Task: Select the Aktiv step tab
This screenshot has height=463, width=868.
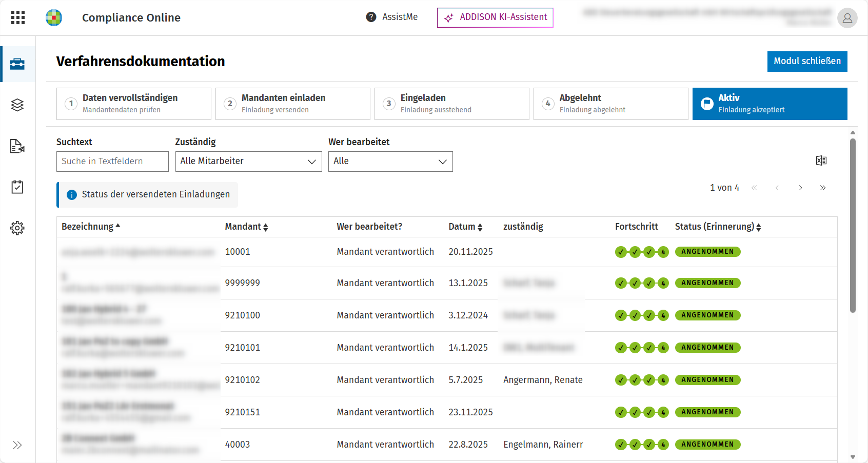Action: click(x=770, y=104)
